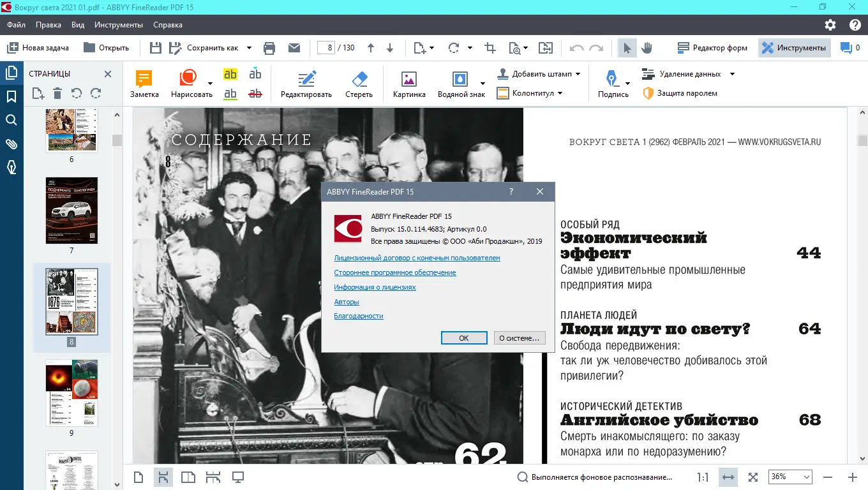
Task: Click the Редактировать edit tool
Action: point(306,84)
